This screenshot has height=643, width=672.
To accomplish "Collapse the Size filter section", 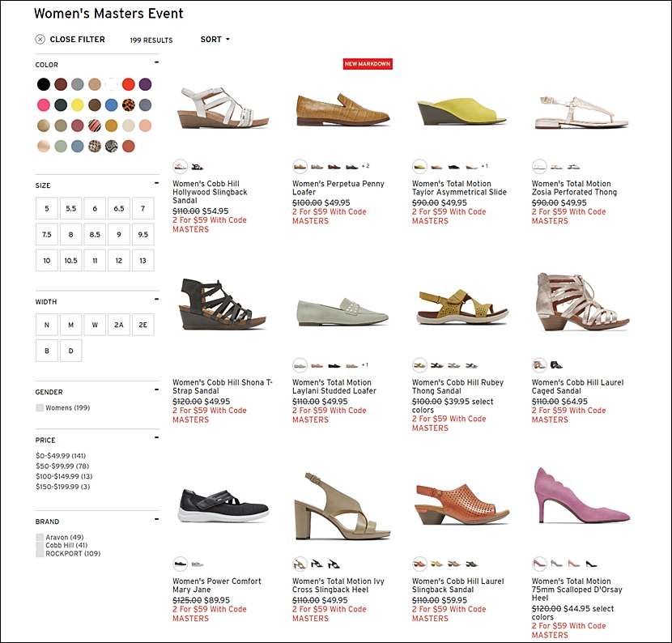I will (x=156, y=183).
